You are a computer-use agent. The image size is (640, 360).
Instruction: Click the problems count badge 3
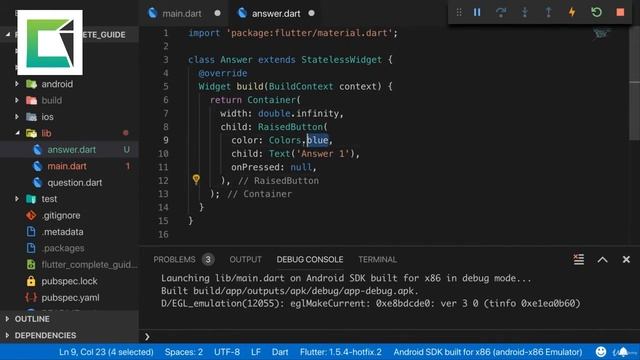pyautogui.click(x=208, y=260)
